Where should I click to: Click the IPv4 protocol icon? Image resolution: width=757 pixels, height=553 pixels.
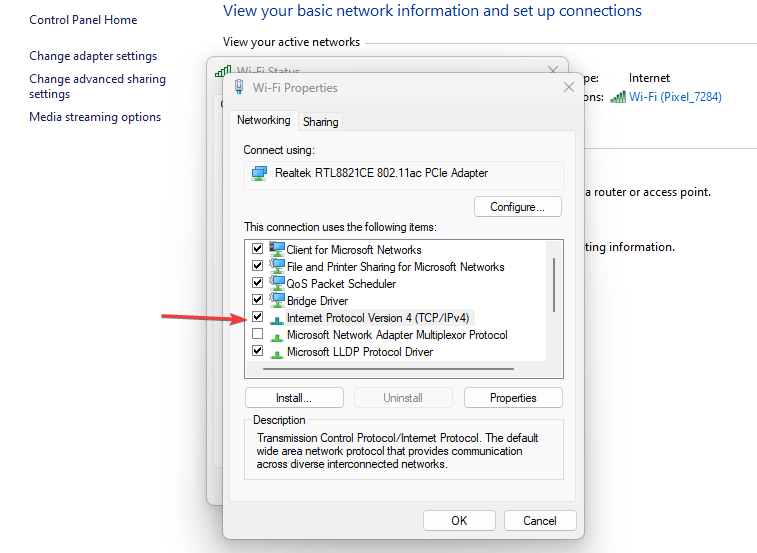277,319
